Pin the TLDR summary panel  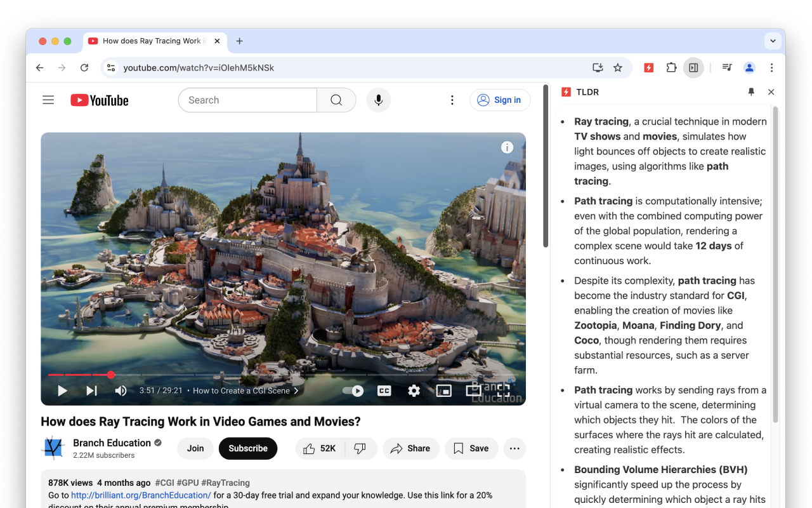coord(751,91)
